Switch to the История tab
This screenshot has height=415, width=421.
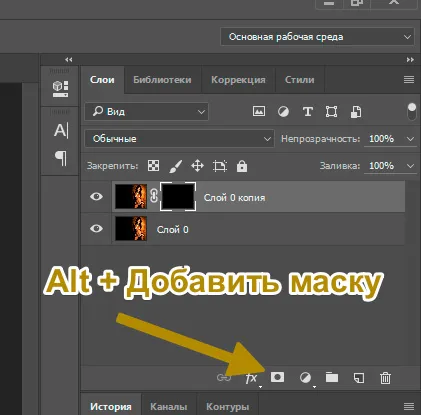tap(111, 407)
